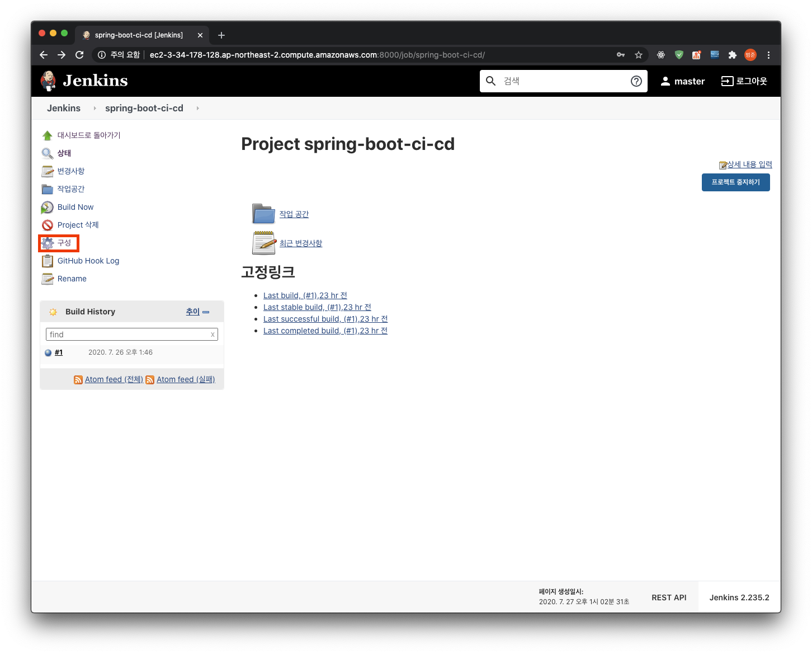Open a new browser tab with plus

coord(221,35)
